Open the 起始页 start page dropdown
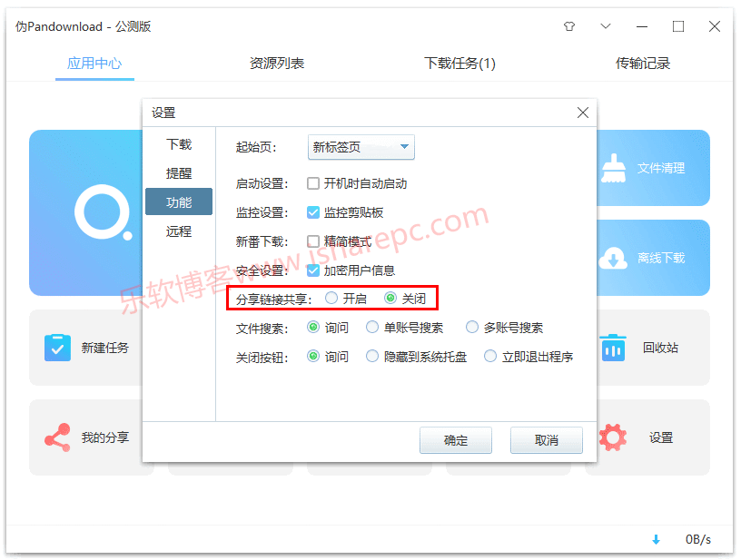The image size is (741, 560). pos(361,146)
